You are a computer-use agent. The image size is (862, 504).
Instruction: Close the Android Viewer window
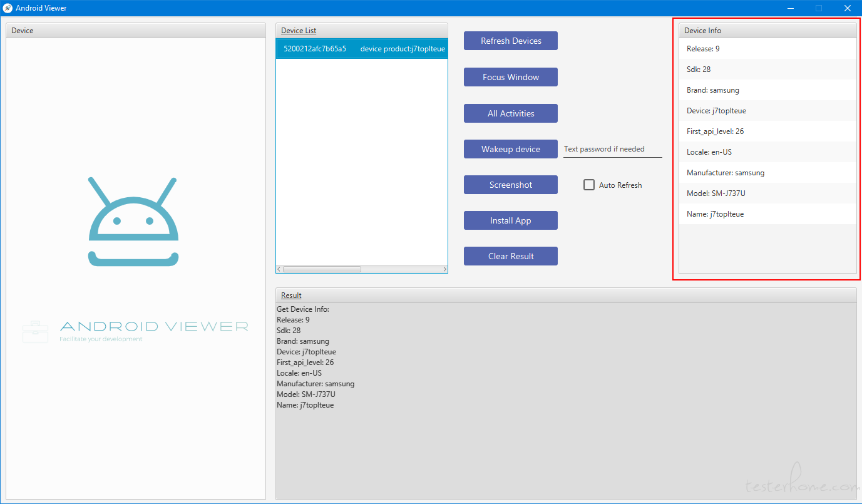click(847, 8)
